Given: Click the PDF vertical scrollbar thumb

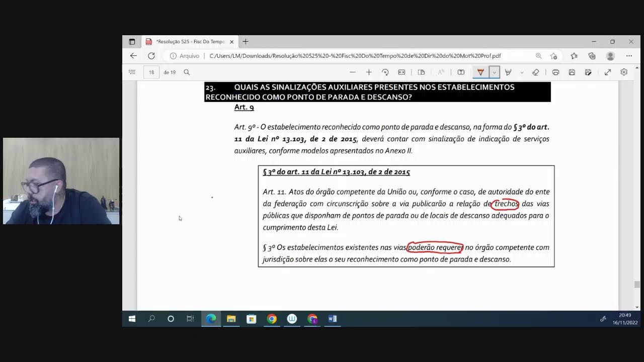Looking at the screenshot, I should (637, 284).
